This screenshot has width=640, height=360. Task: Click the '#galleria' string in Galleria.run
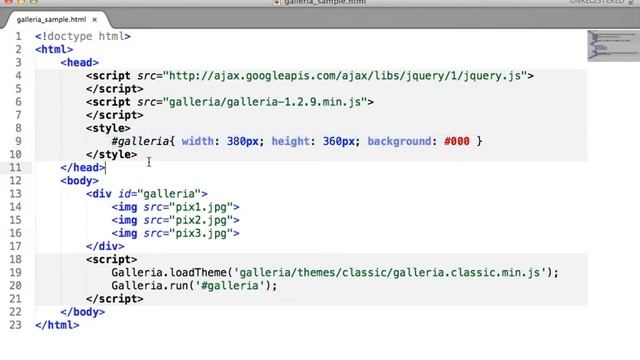coord(230,285)
